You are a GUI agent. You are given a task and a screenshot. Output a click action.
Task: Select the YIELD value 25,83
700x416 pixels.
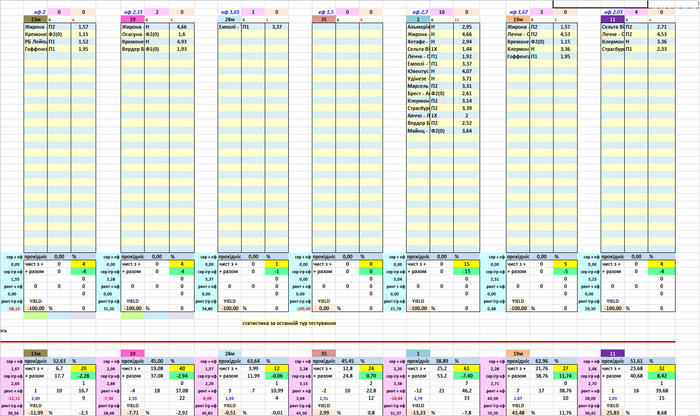click(612, 413)
